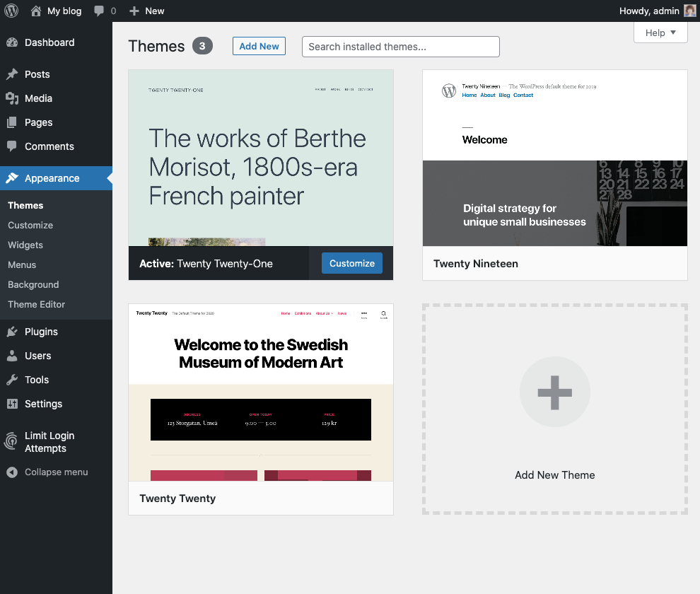The image size is (700, 594).
Task: Expand the Help dropdown tab
Action: click(x=660, y=33)
